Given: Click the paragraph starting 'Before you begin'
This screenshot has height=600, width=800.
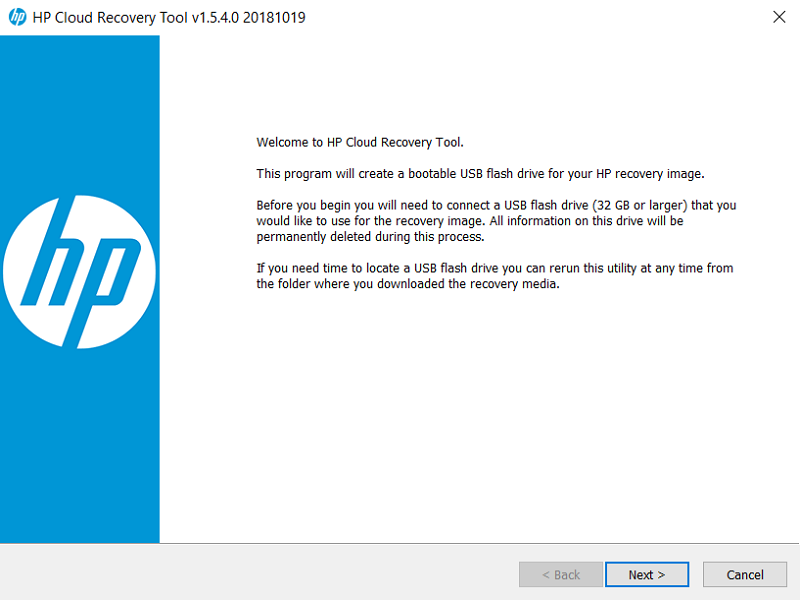Looking at the screenshot, I should pos(496,221).
